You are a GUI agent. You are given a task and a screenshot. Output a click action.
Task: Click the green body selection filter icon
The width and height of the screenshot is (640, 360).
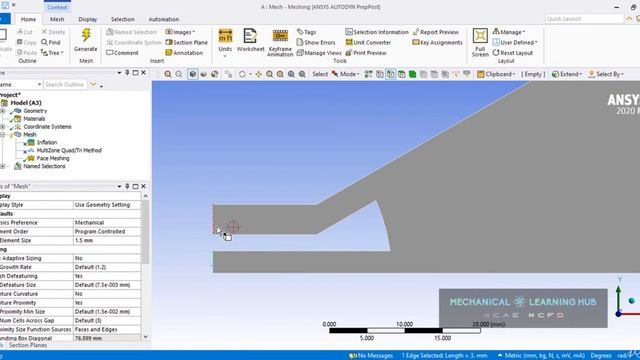point(413,74)
